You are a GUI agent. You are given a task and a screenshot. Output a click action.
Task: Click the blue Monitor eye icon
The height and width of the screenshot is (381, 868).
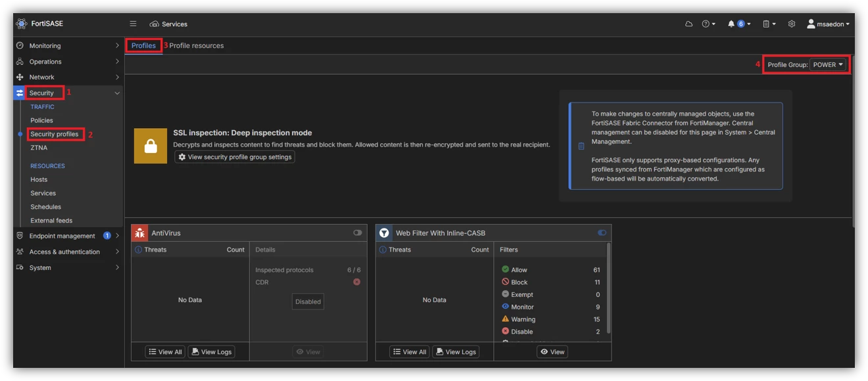505,306
